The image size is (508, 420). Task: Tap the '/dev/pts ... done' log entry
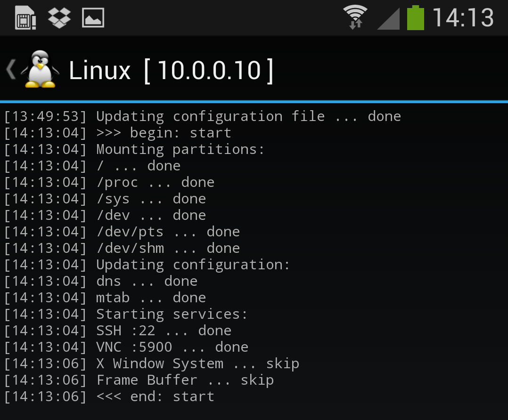122,232
